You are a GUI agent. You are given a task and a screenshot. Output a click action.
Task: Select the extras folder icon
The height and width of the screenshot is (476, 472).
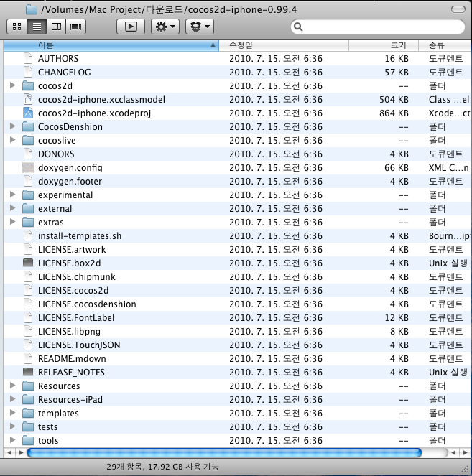28,223
